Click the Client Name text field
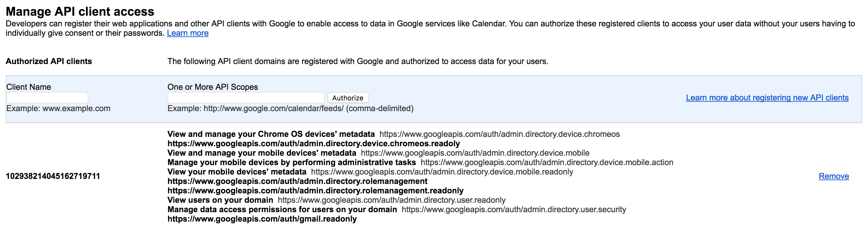 [47, 98]
